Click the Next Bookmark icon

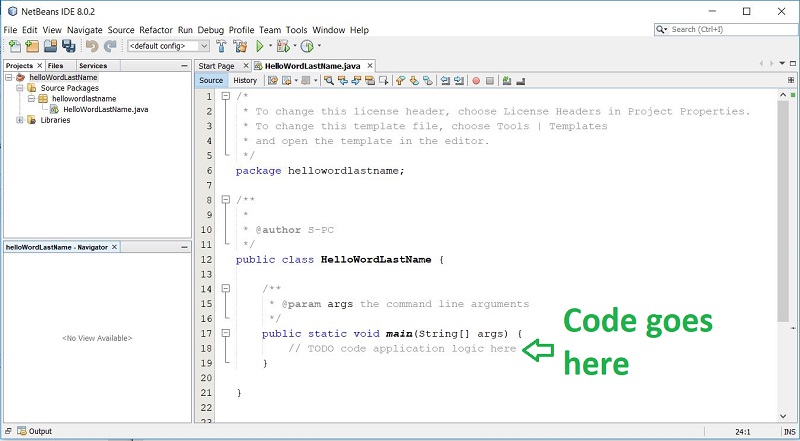click(x=414, y=81)
